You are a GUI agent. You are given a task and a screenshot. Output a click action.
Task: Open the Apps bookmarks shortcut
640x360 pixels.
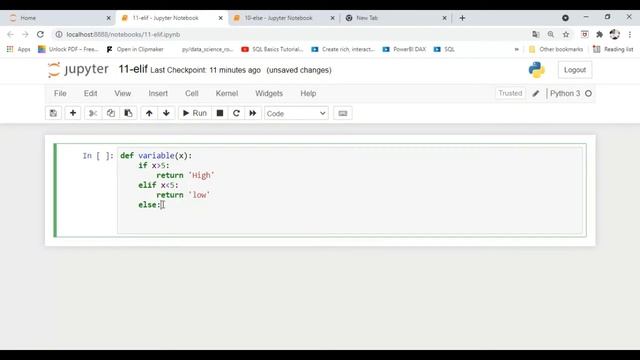[x=18, y=49]
